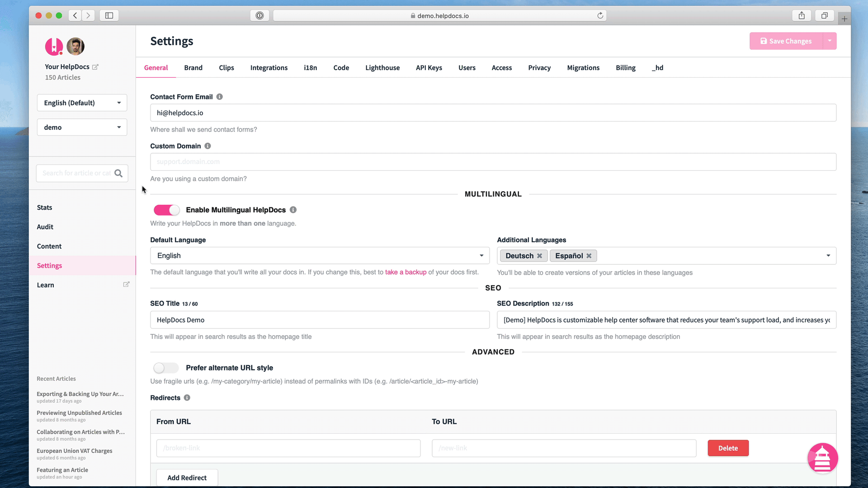Focus the SEO Title field
Image resolution: width=868 pixels, height=488 pixels.
(x=320, y=320)
